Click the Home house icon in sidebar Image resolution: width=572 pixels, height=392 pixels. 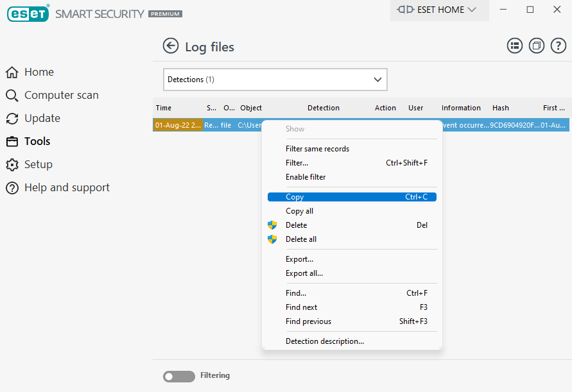point(12,72)
